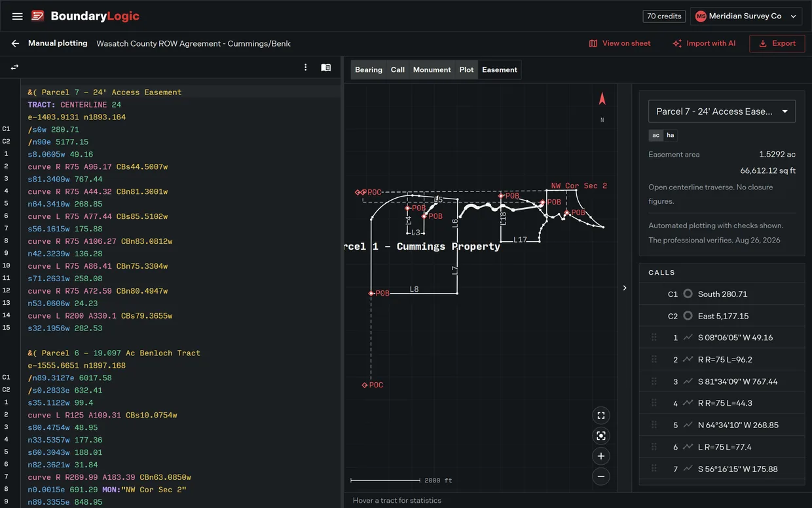Switch area units to hectares
This screenshot has width=812, height=508.
(x=670, y=135)
